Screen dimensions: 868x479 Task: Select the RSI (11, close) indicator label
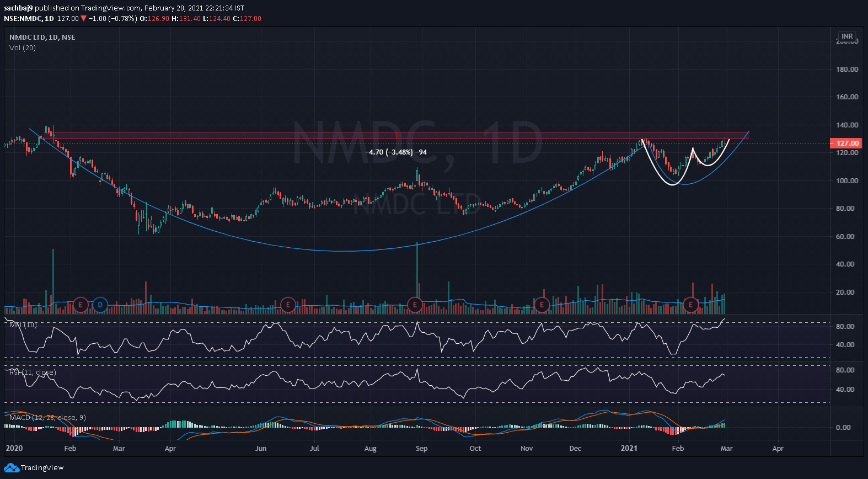pos(33,372)
